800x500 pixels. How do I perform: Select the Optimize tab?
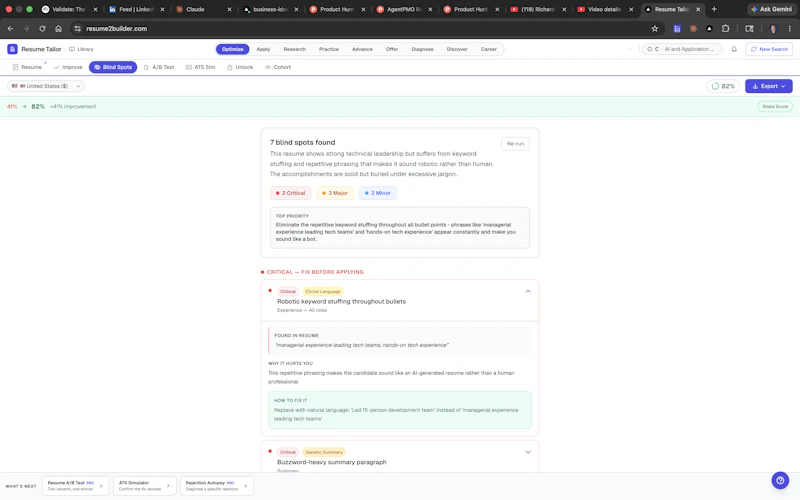(232, 49)
